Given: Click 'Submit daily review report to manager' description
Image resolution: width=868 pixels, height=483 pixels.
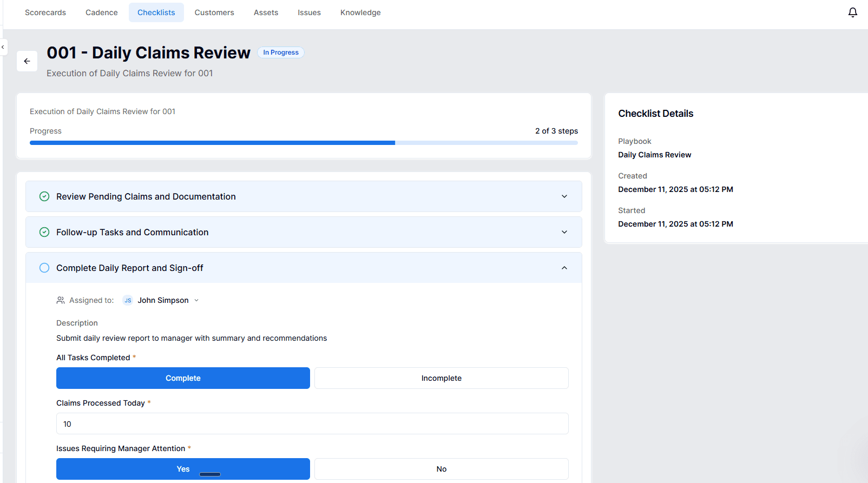Looking at the screenshot, I should click(192, 338).
